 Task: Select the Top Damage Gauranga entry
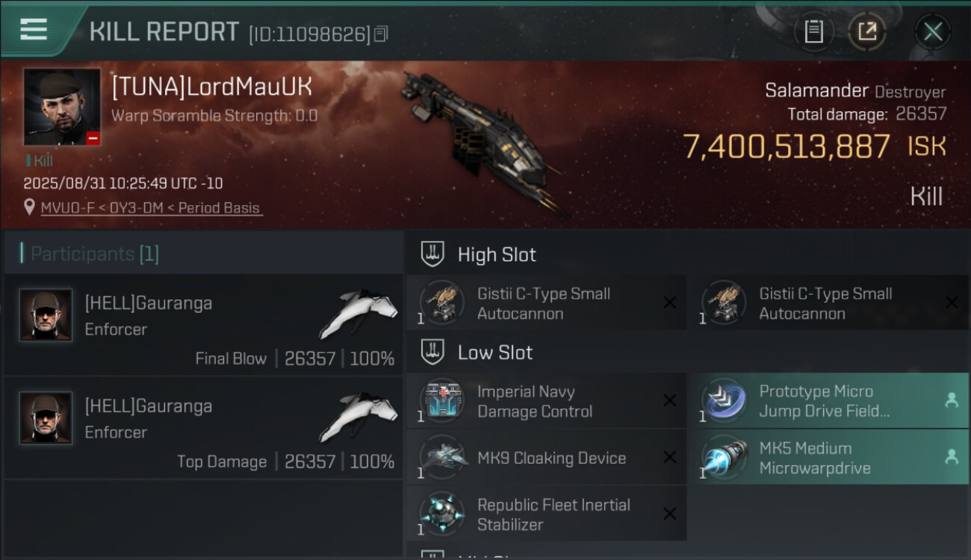203,428
